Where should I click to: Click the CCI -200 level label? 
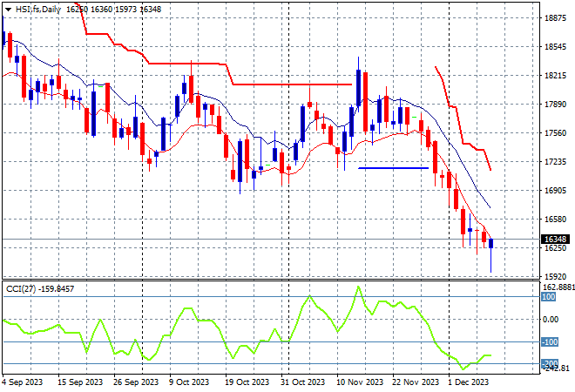tap(549, 363)
